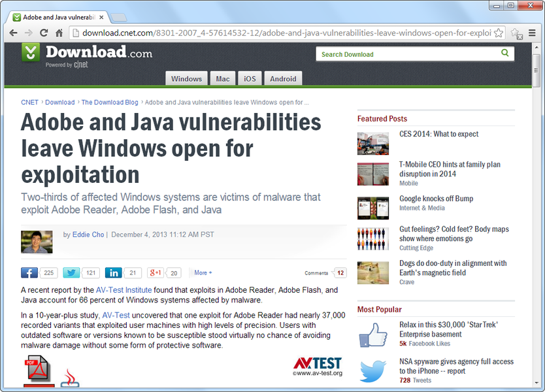
Task: Share the article on Twitter
Action: pos(71,273)
